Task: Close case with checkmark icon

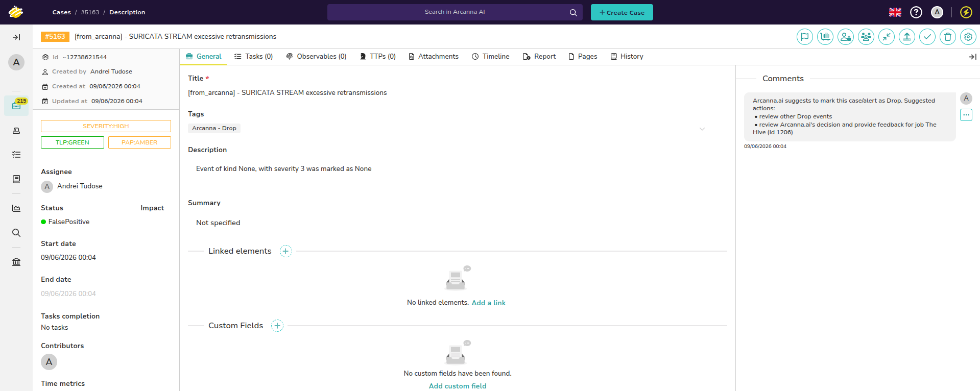Action: 927,37
